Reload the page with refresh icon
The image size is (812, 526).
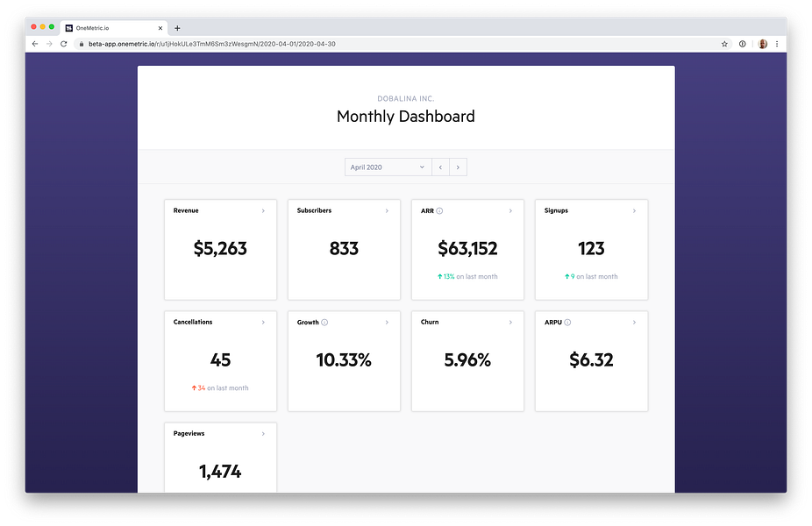coord(64,44)
